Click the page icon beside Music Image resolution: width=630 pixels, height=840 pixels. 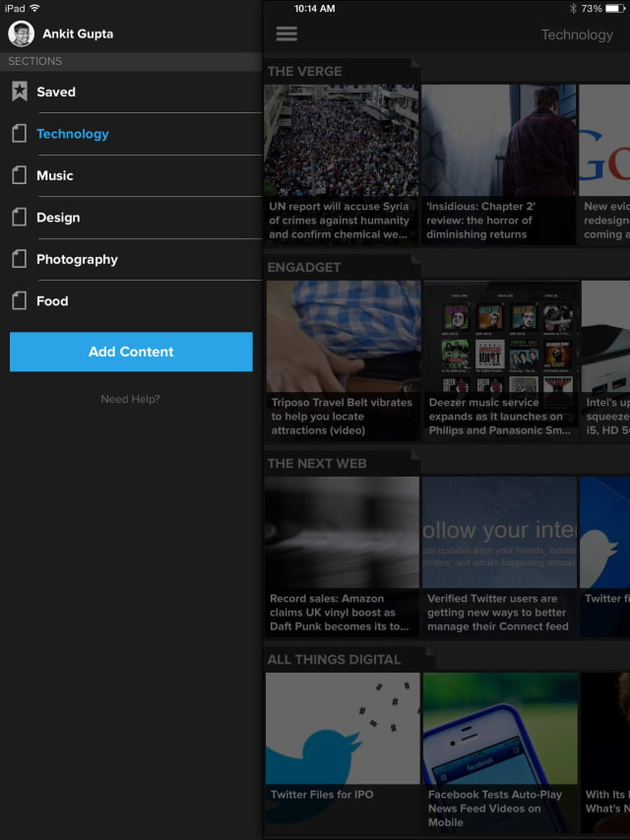tap(20, 175)
